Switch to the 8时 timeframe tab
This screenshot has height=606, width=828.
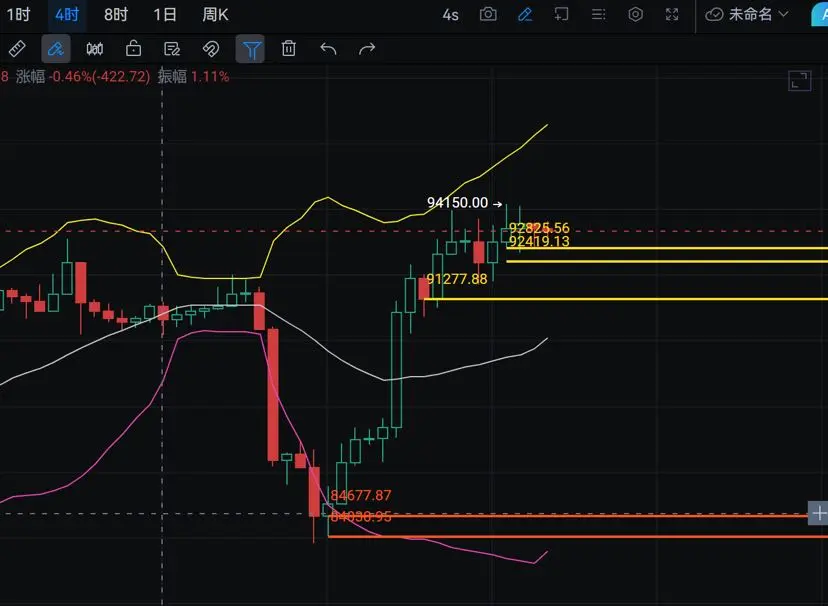116,15
